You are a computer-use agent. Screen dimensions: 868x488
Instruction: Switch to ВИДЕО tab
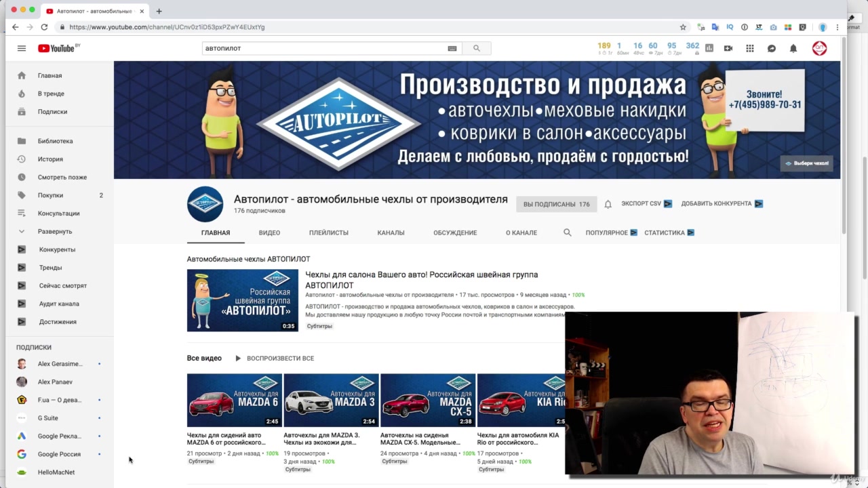(269, 232)
